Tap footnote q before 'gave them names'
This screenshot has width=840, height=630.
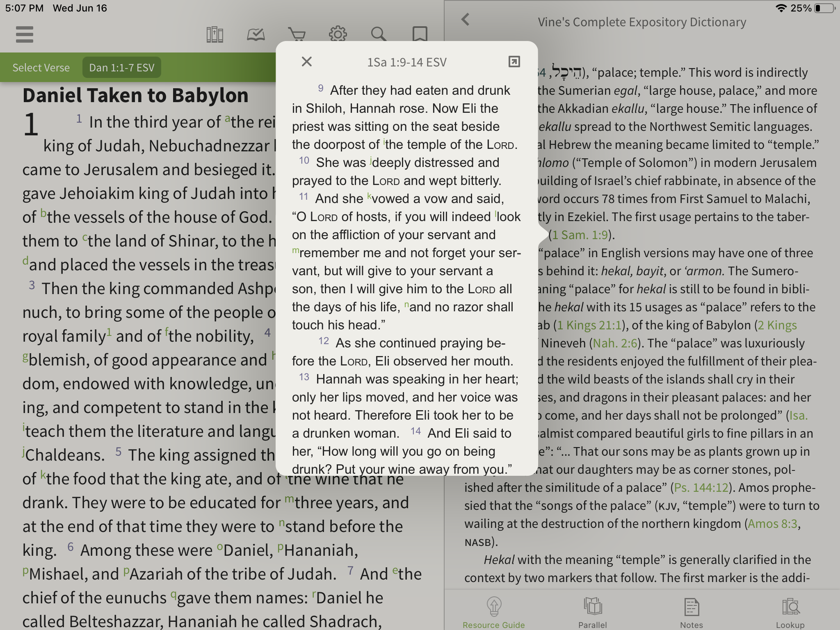click(173, 596)
